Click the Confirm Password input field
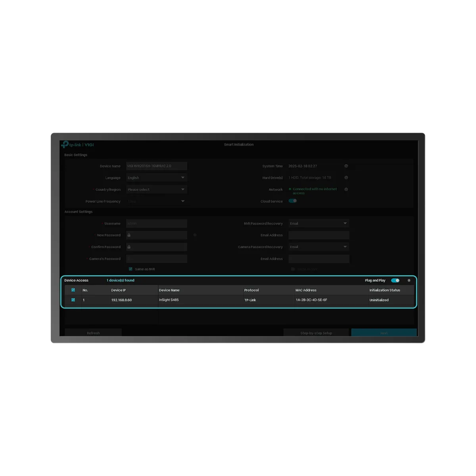Viewport: 476px width, 476px height. pyautogui.click(x=157, y=247)
